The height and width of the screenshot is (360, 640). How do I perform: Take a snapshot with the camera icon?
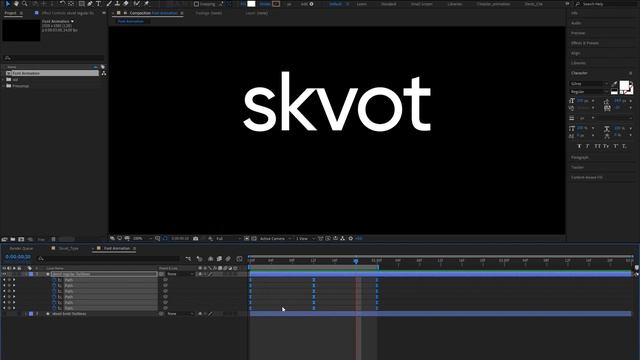pos(196,238)
